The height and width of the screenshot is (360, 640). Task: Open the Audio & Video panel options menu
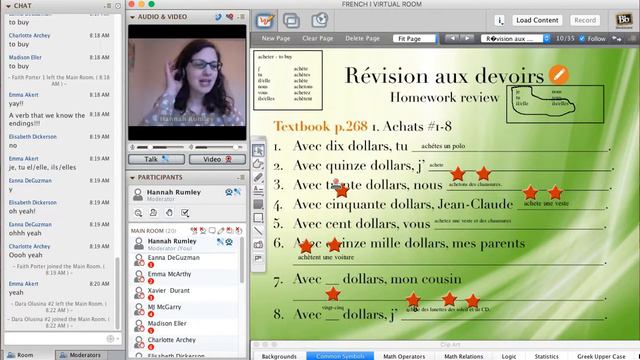pos(242,17)
